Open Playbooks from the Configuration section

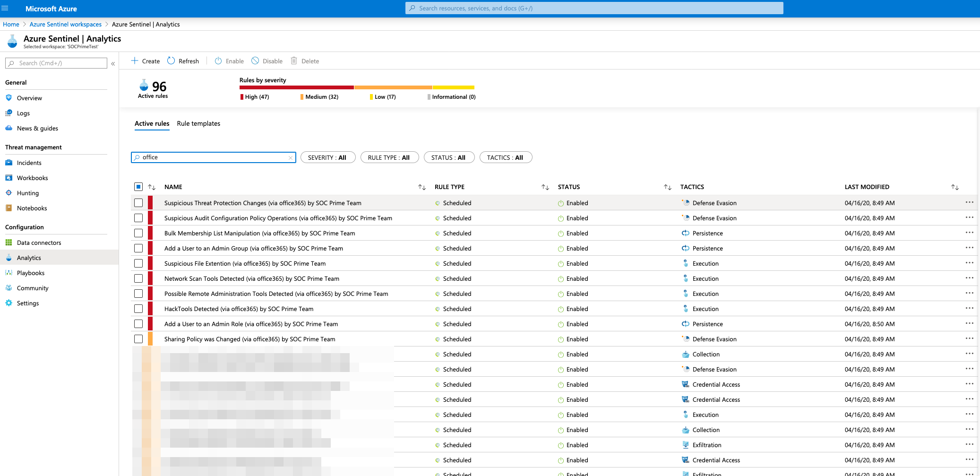click(x=31, y=273)
